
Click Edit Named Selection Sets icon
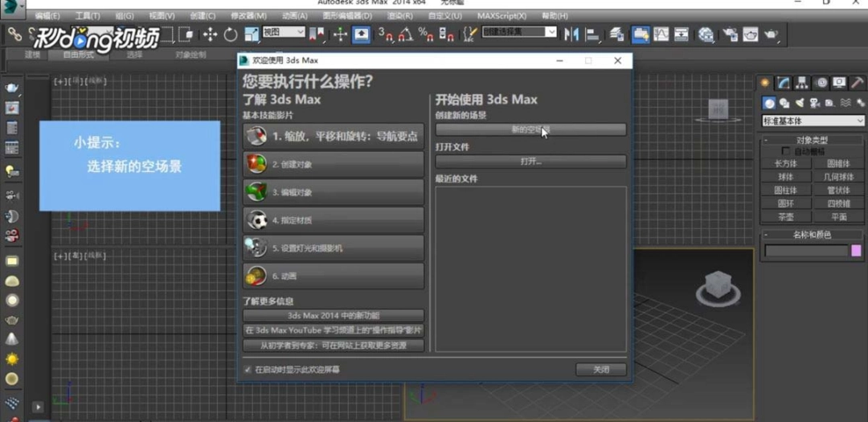[x=469, y=35]
